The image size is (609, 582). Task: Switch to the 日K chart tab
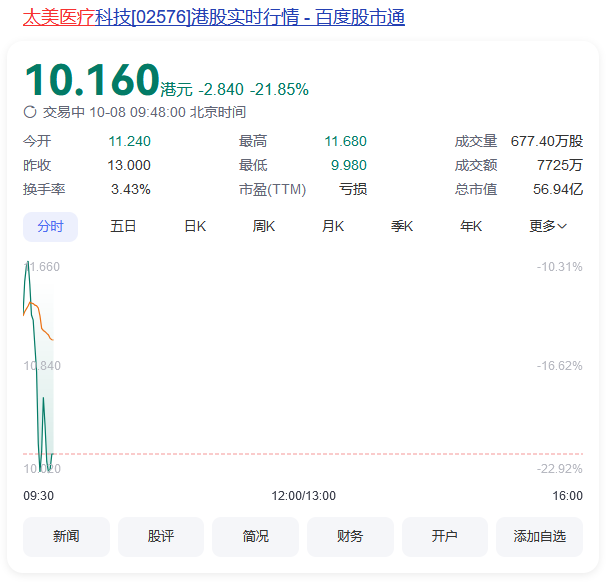point(195,226)
